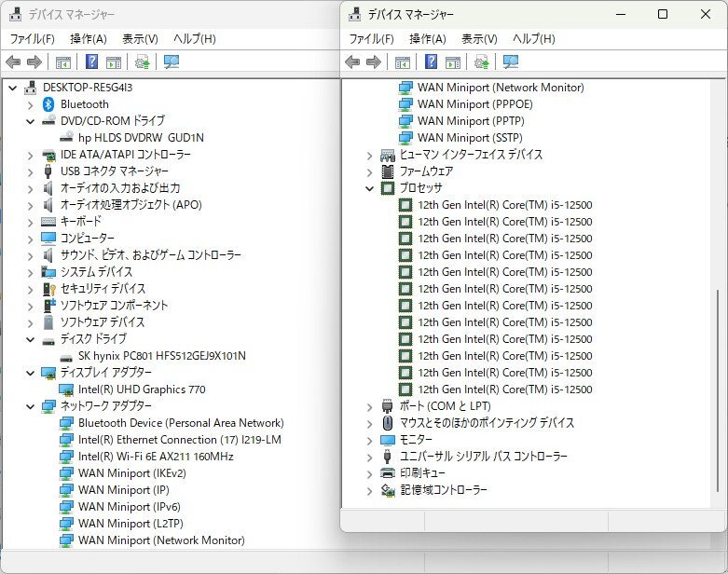Select Intel(R) Wi-Fi 6E AX211 160MHz adapter
The height and width of the screenshot is (574, 728).
tap(155, 457)
